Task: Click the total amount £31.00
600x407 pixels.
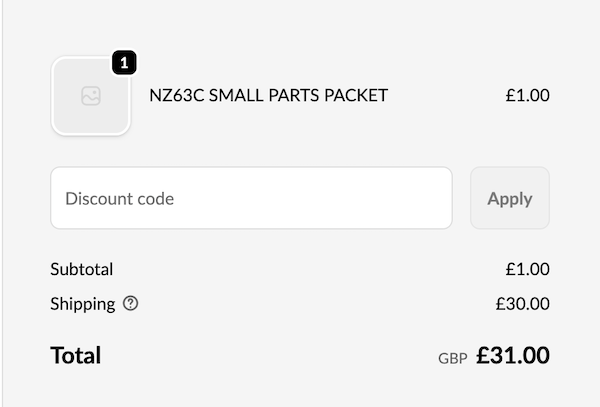Action: (513, 356)
